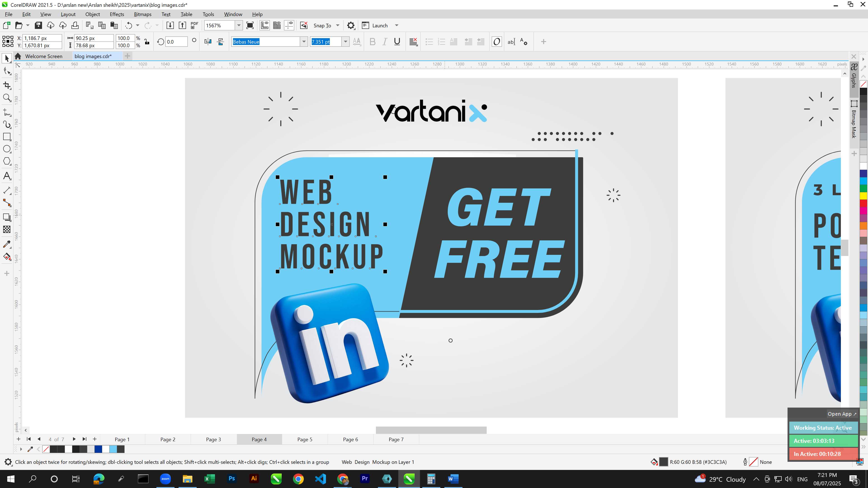Select the Freehand drawing tool

7,112
